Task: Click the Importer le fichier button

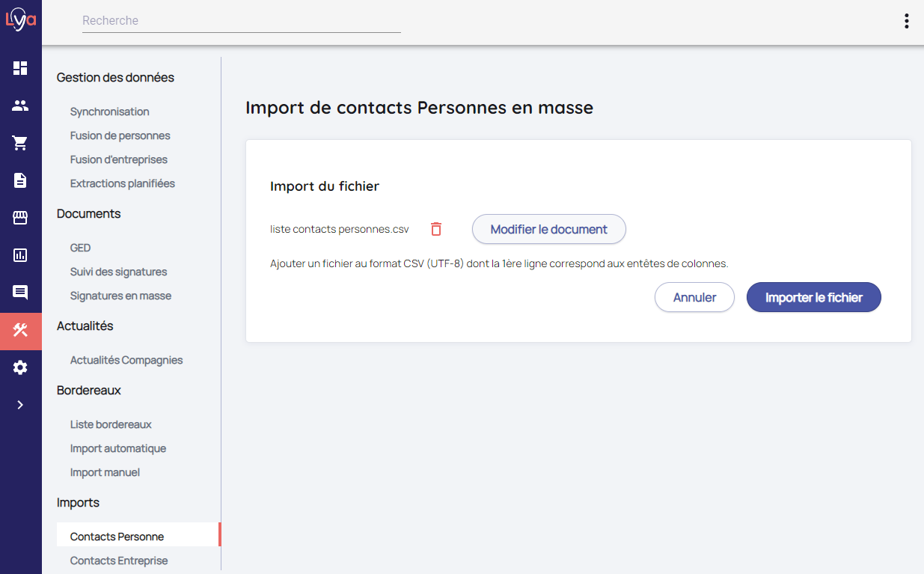Action: coord(813,297)
